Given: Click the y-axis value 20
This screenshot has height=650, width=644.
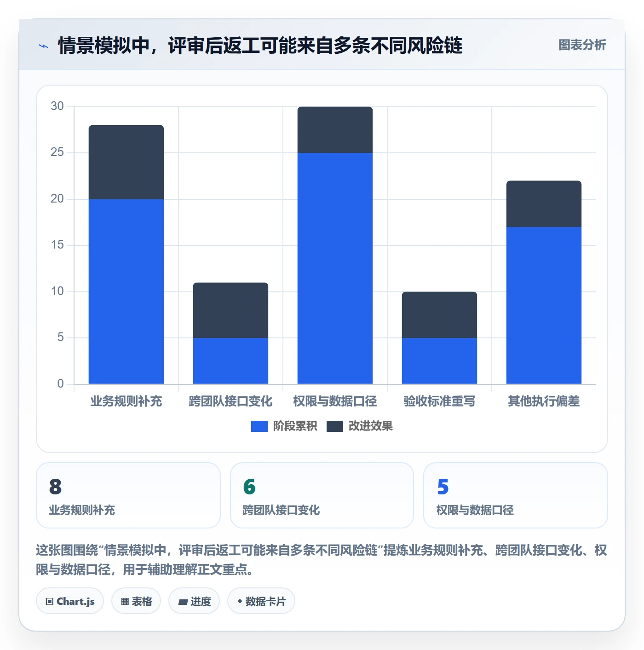Looking at the screenshot, I should coord(57,199).
